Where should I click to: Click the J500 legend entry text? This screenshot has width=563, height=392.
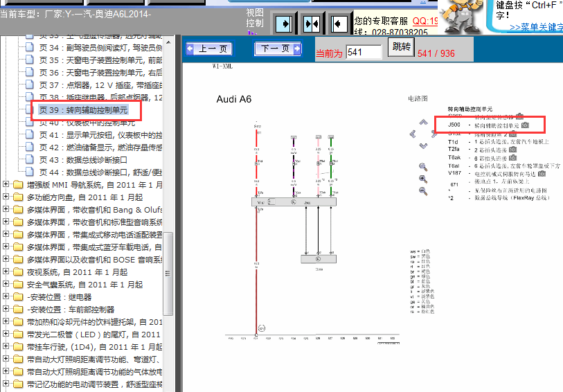(x=483, y=125)
